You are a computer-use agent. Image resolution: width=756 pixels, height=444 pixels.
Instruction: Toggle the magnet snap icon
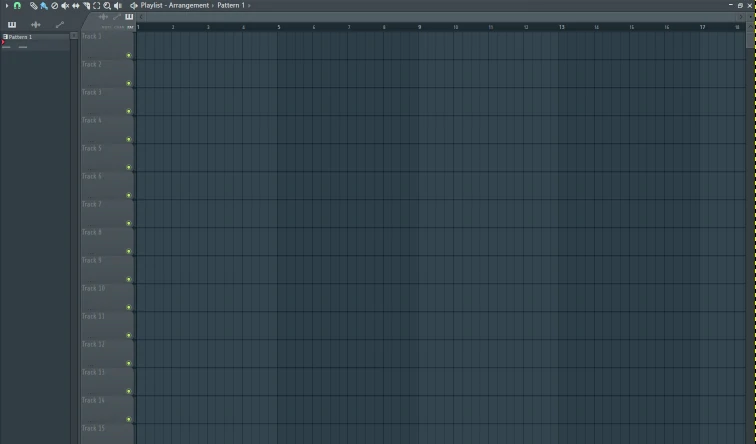[17, 5]
